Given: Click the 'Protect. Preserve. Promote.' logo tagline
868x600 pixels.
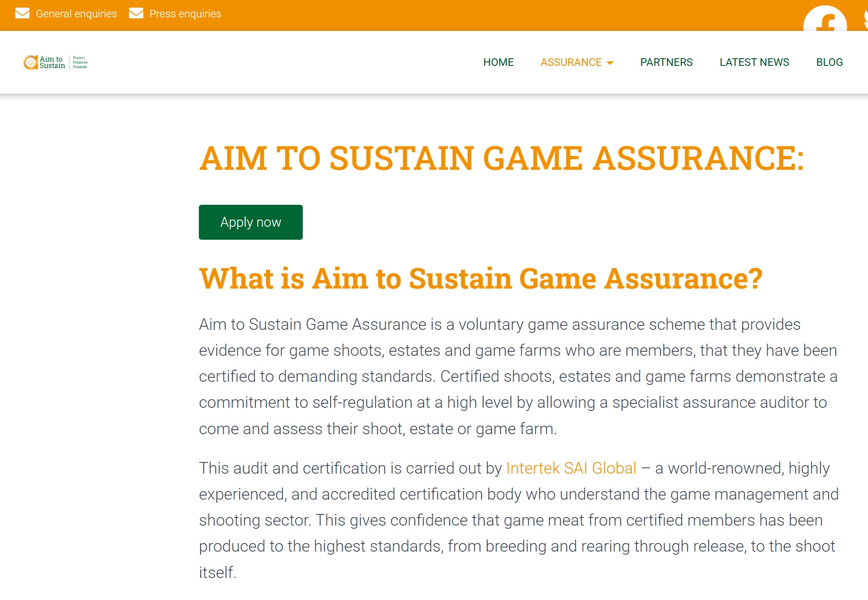Looking at the screenshot, I should pyautogui.click(x=80, y=62).
